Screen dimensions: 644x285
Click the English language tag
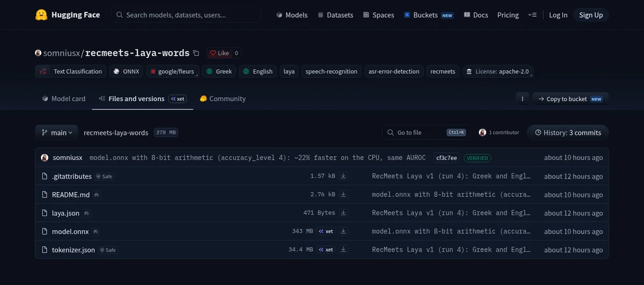click(x=258, y=71)
